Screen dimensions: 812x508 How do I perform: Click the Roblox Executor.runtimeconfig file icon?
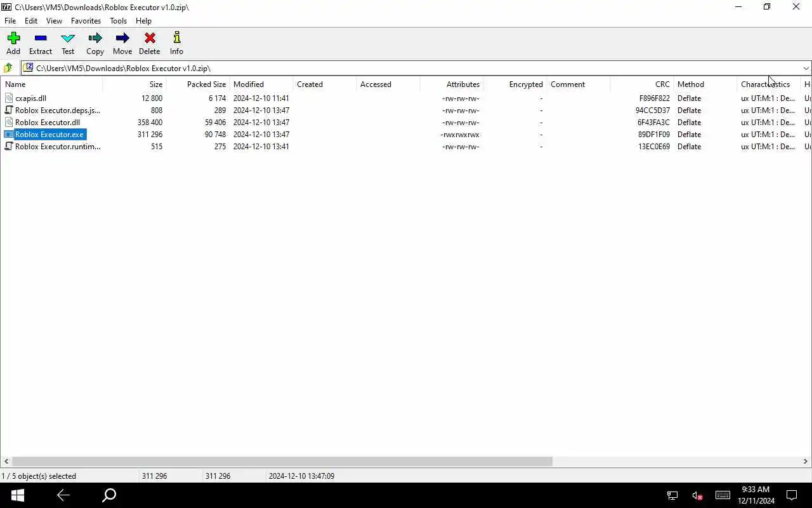click(9, 146)
